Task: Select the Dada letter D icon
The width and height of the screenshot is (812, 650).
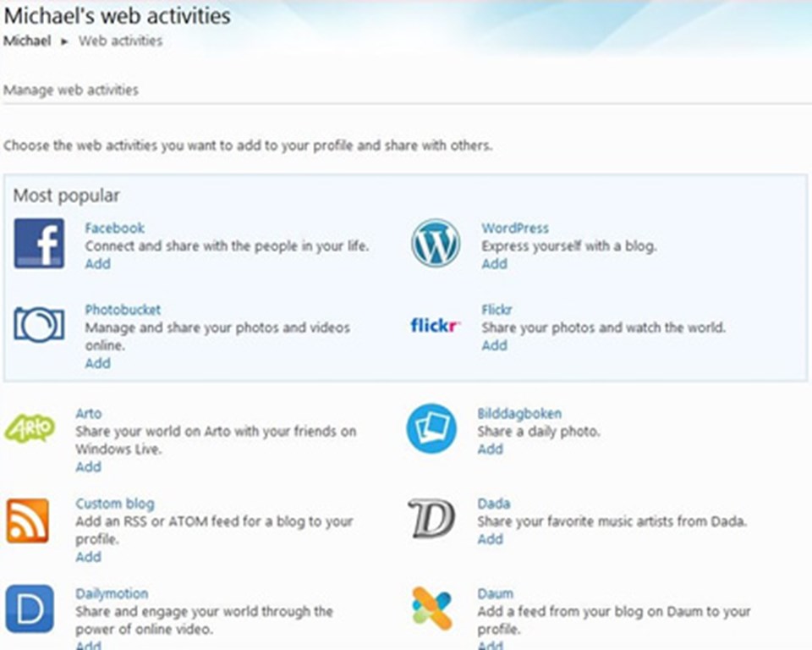Action: point(431,518)
